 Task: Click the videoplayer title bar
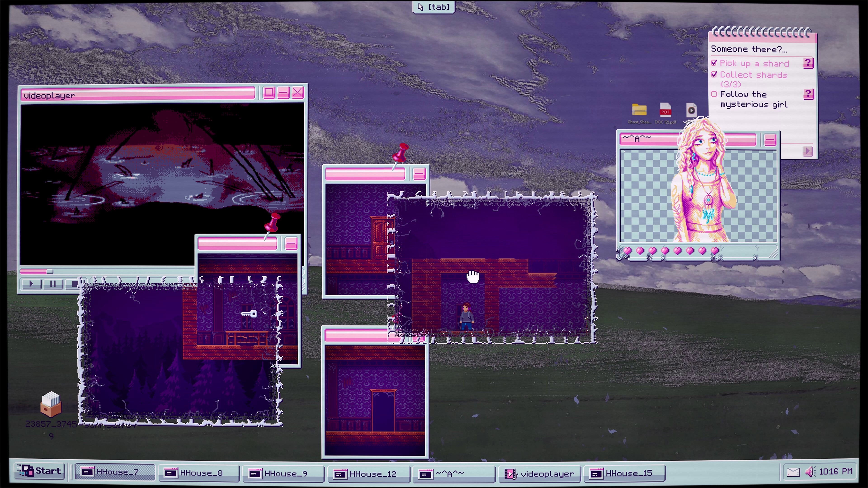(x=138, y=95)
